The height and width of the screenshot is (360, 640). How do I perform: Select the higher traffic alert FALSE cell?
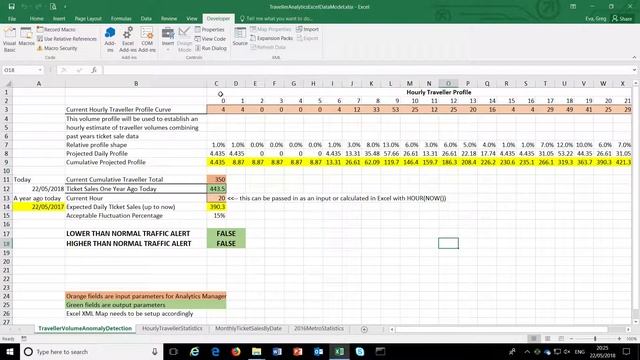point(226,243)
